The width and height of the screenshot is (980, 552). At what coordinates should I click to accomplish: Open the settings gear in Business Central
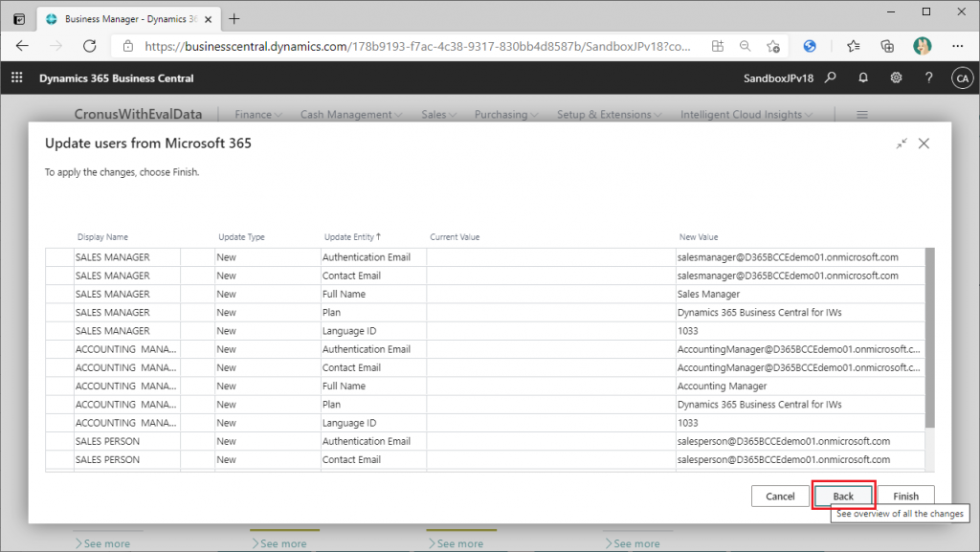[896, 77]
